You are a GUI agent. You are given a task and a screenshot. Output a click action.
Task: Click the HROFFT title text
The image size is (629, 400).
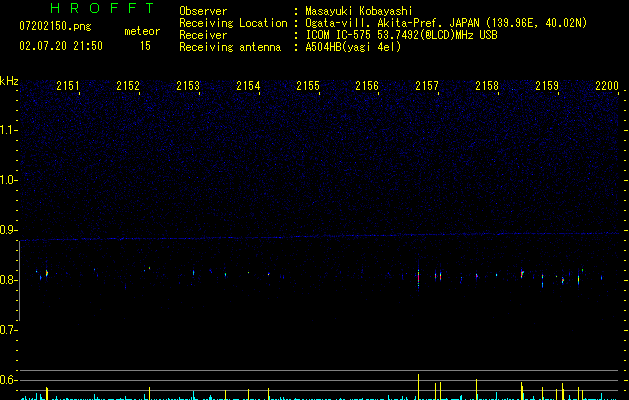103,8
